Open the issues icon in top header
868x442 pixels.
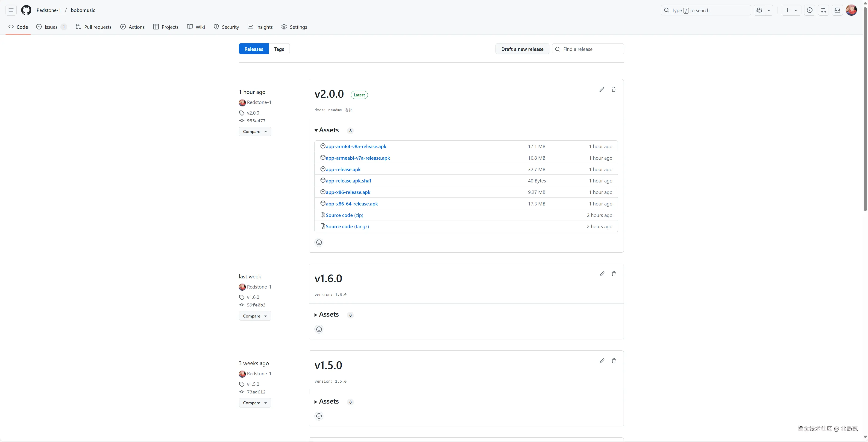[x=809, y=10]
